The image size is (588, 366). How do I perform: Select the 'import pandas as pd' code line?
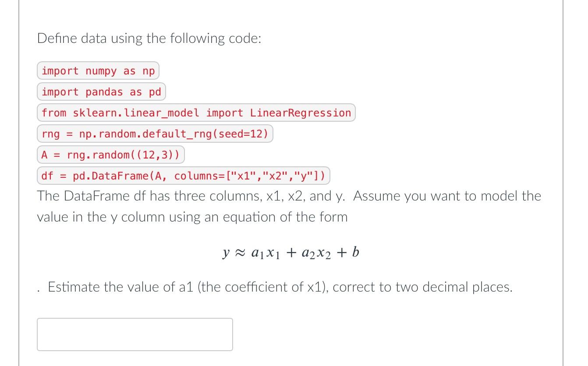coord(101,92)
